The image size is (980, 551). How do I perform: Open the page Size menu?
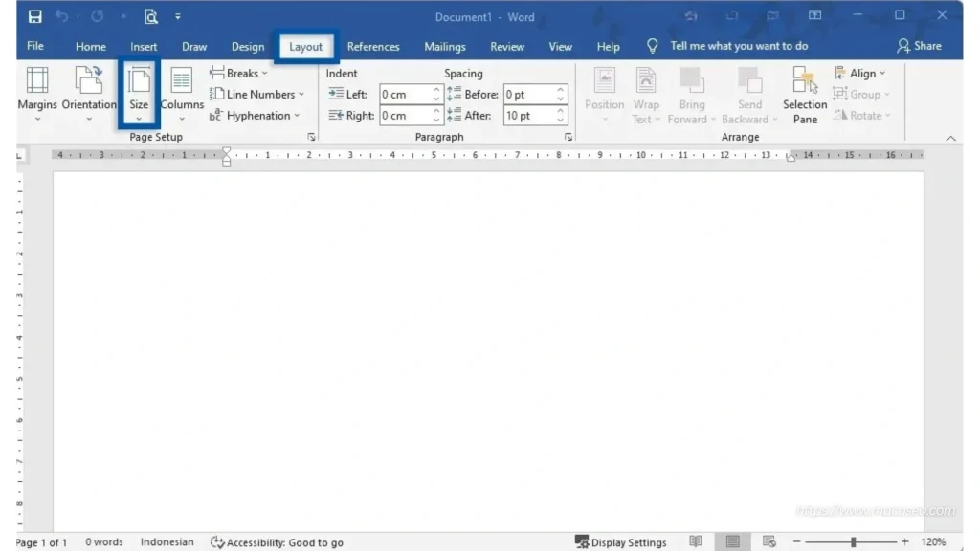(x=139, y=94)
